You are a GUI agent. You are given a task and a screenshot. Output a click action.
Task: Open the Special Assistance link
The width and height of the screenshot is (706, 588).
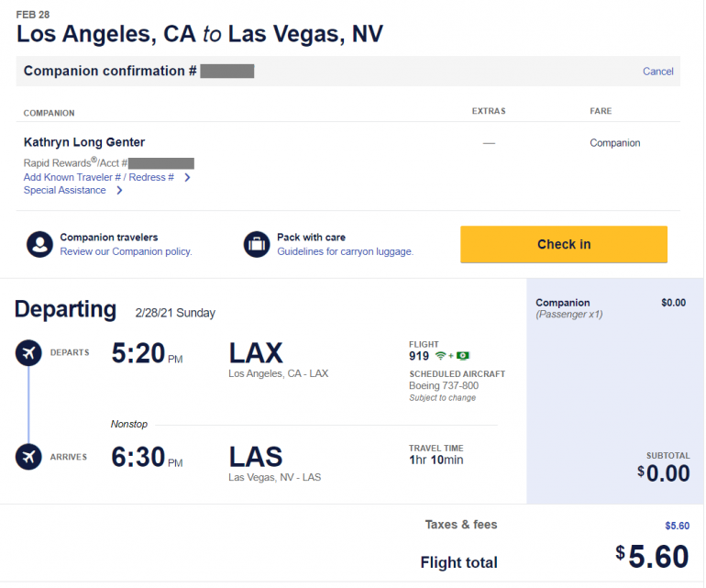pyautogui.click(x=64, y=191)
